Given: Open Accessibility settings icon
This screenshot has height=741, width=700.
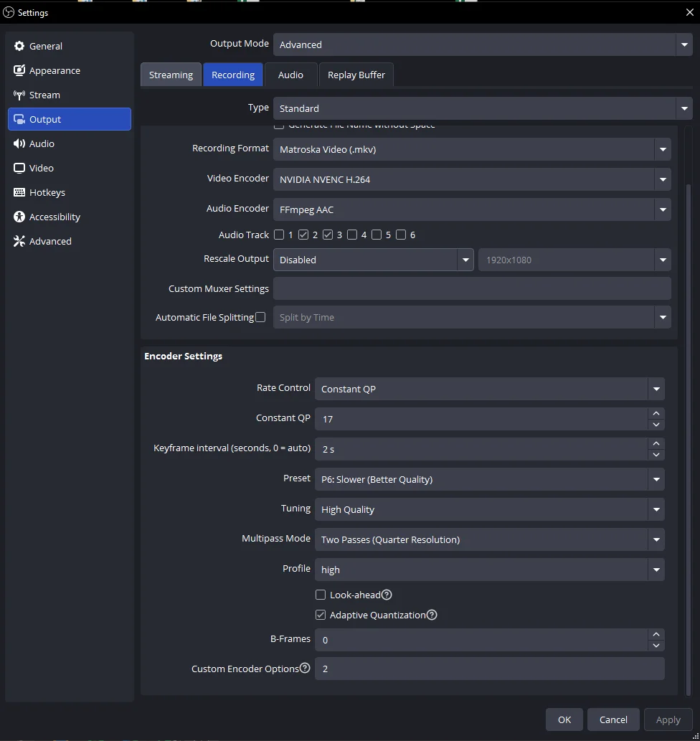Looking at the screenshot, I should click(x=19, y=217).
